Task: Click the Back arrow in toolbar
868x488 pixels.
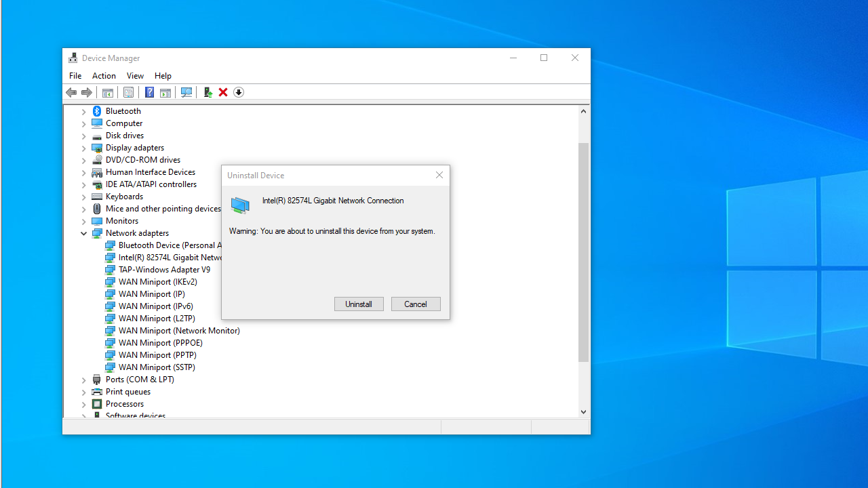Action: point(71,92)
